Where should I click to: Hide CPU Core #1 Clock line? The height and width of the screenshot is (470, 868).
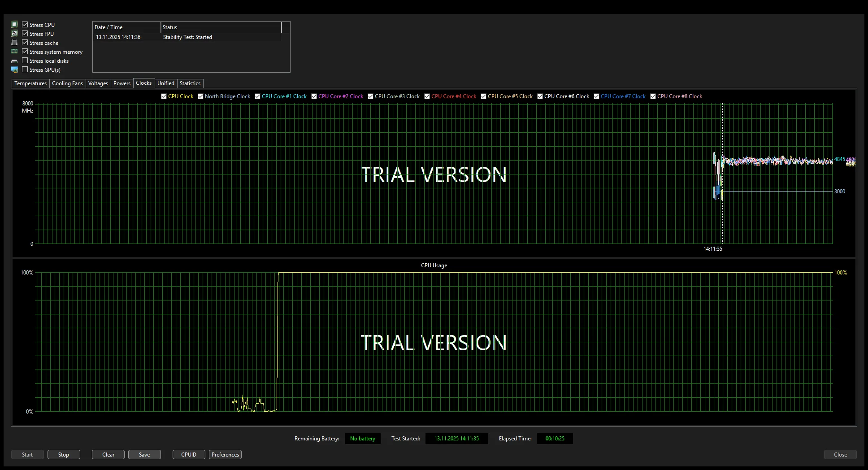click(258, 96)
